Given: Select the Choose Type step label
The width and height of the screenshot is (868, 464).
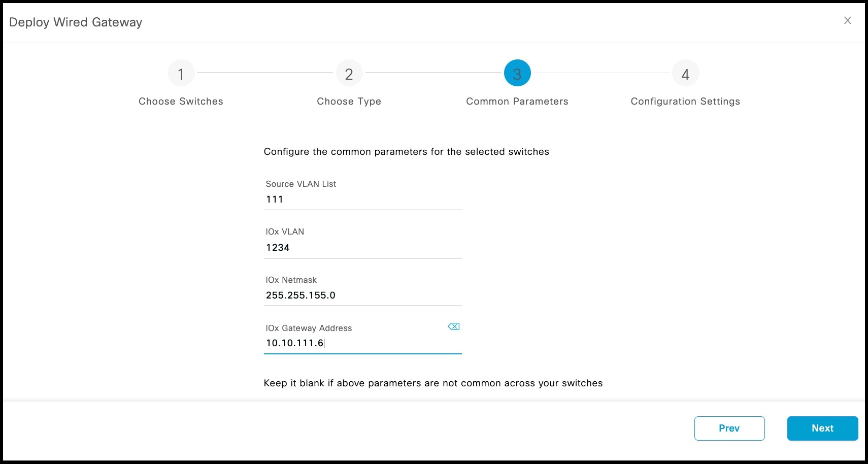Looking at the screenshot, I should pos(349,101).
